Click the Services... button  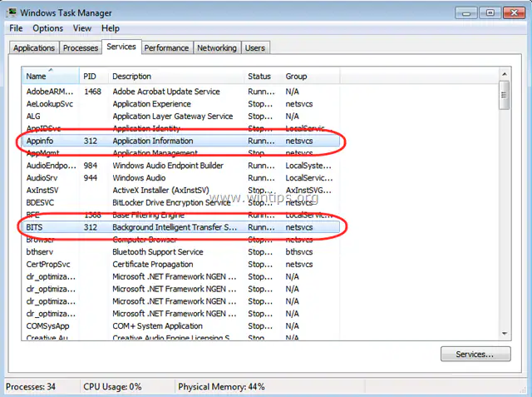pyautogui.click(x=475, y=355)
